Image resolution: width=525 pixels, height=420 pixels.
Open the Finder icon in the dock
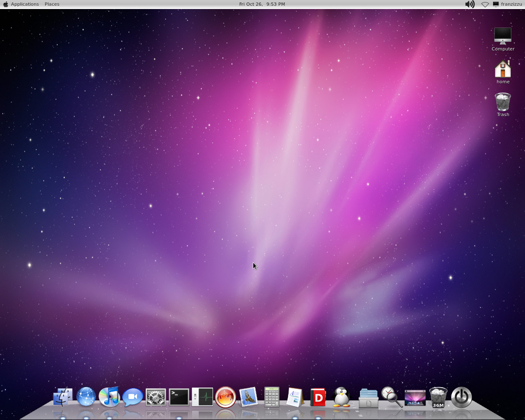point(63,397)
